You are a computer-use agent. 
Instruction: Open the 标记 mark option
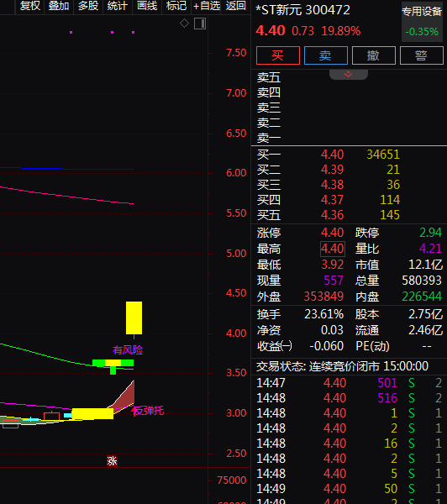(x=176, y=6)
